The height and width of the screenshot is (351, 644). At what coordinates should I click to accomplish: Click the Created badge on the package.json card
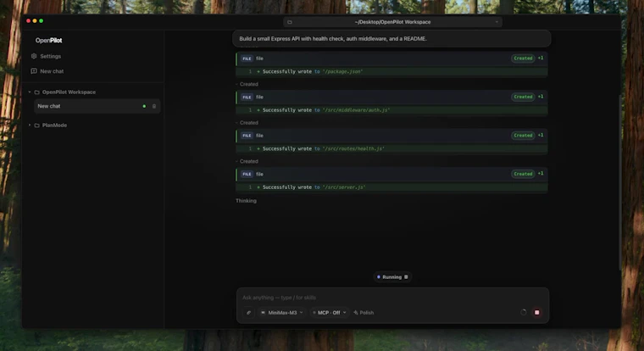coord(523,58)
